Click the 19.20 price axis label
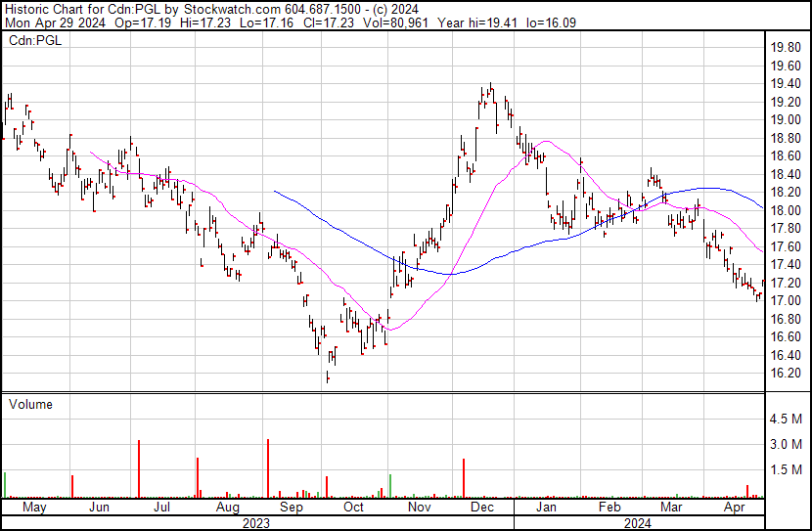The width and height of the screenshot is (812, 531). coord(786,102)
